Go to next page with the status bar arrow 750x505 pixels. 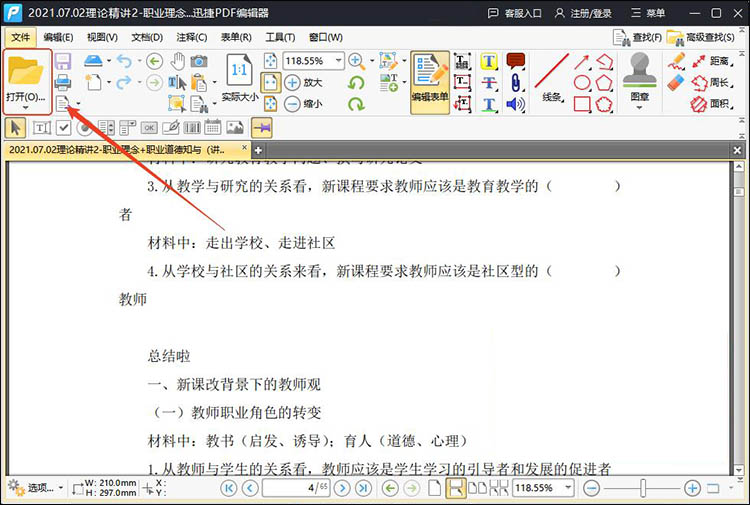(x=342, y=488)
